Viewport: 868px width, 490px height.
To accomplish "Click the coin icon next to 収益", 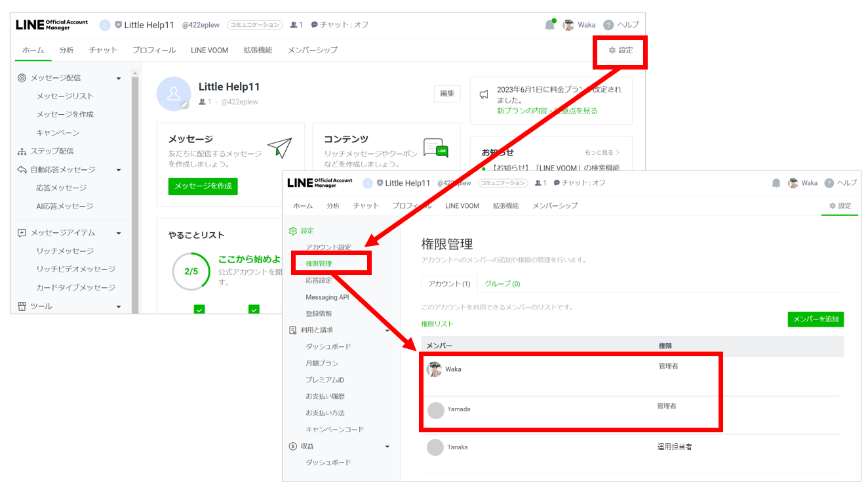I will [x=293, y=446].
